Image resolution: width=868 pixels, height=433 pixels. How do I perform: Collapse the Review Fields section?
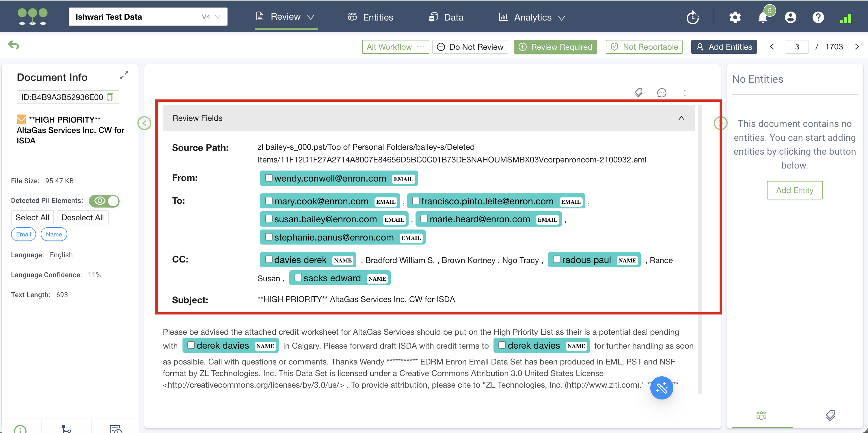pos(681,118)
